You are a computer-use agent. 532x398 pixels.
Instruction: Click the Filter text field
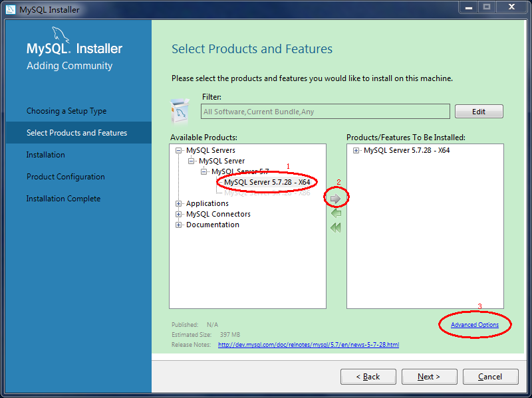point(325,112)
